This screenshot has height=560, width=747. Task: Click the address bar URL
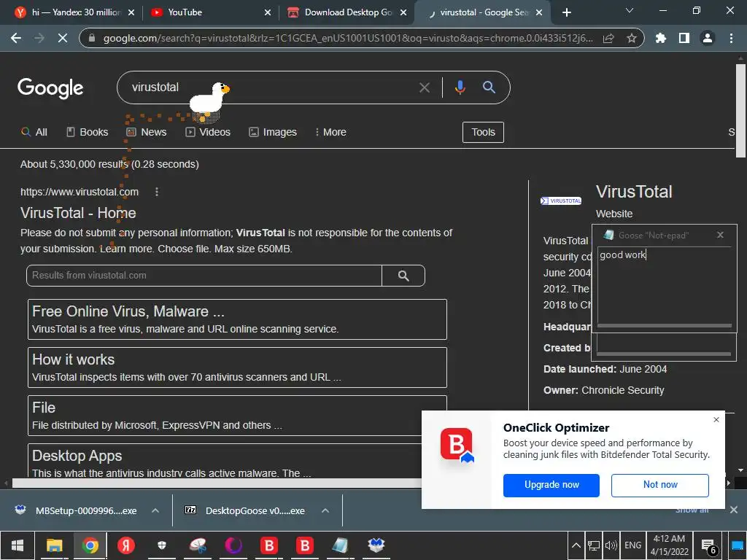pos(348,38)
